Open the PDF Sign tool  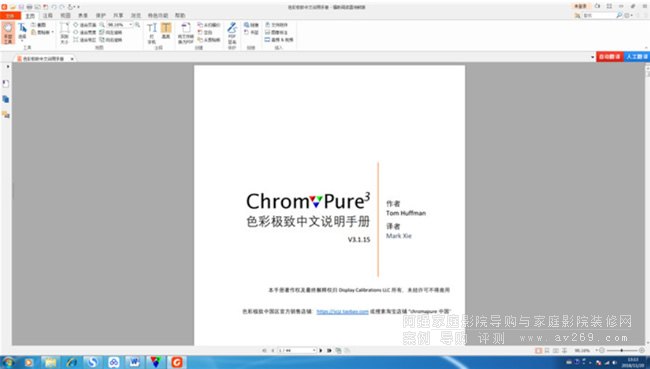click(x=232, y=33)
